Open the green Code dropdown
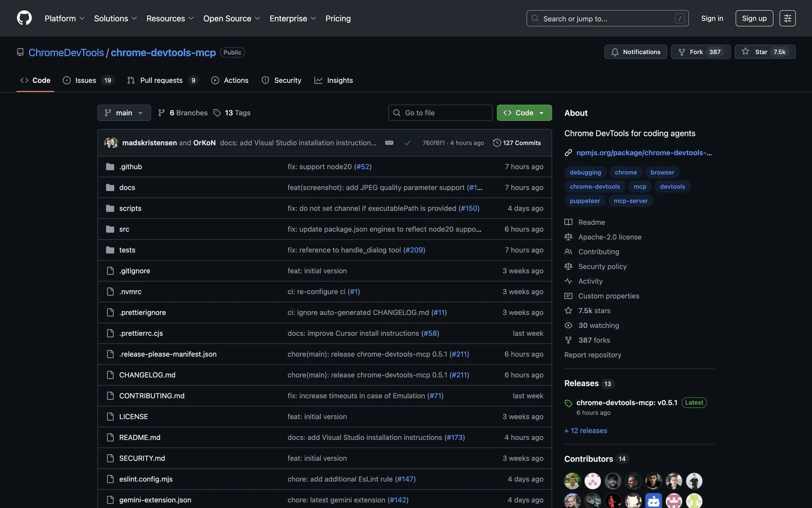 click(524, 113)
